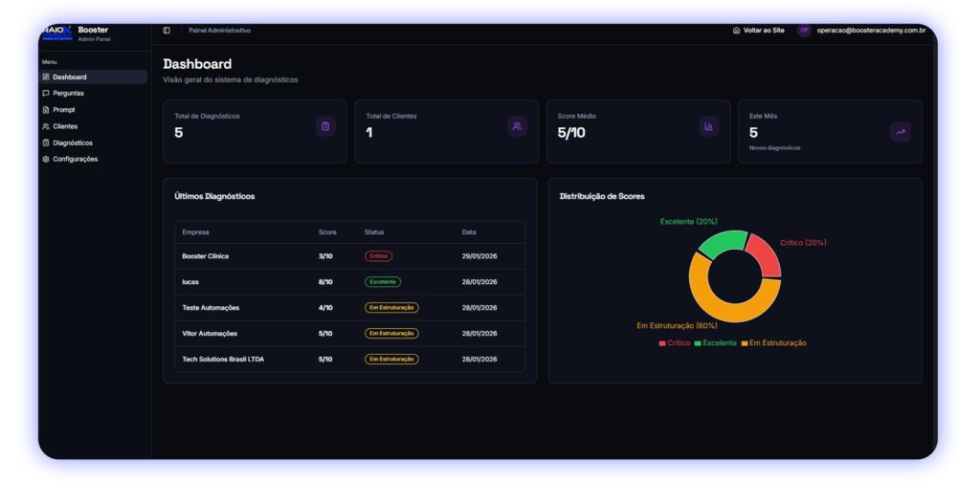980x482 pixels.
Task: Toggle the Excelente legend item in chart
Action: [x=715, y=342]
